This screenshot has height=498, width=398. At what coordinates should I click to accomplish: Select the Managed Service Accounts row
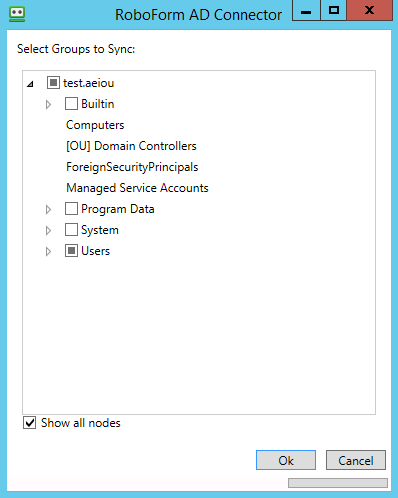[x=137, y=188]
